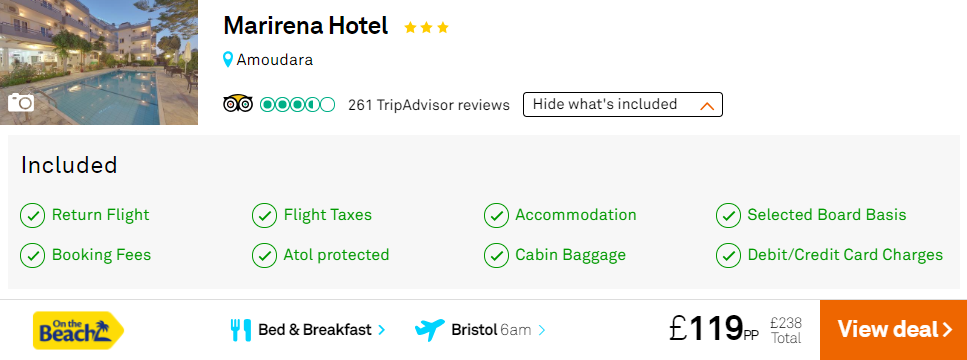
Task: Click the three-star hotel rating
Action: pos(426,27)
